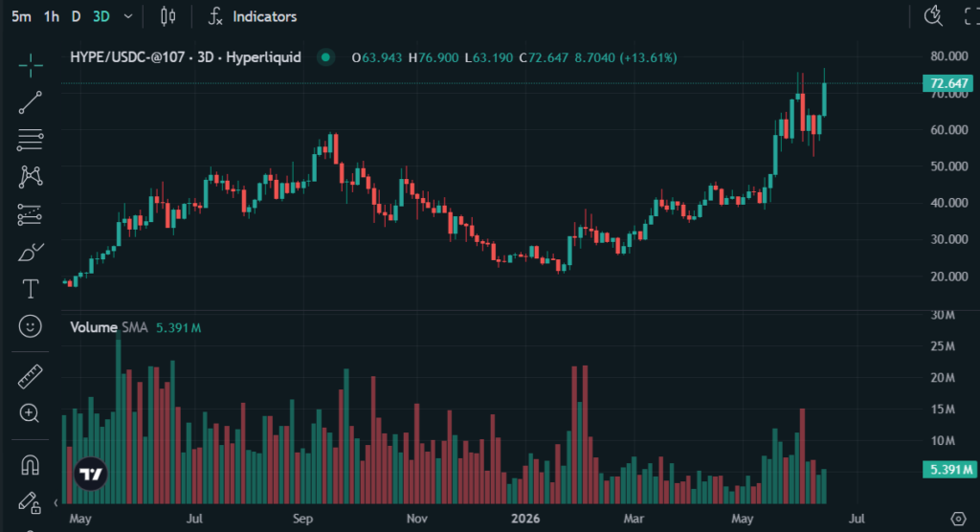The width and height of the screenshot is (980, 532).
Task: Toggle fullscreen chart mode
Action: click(x=970, y=17)
